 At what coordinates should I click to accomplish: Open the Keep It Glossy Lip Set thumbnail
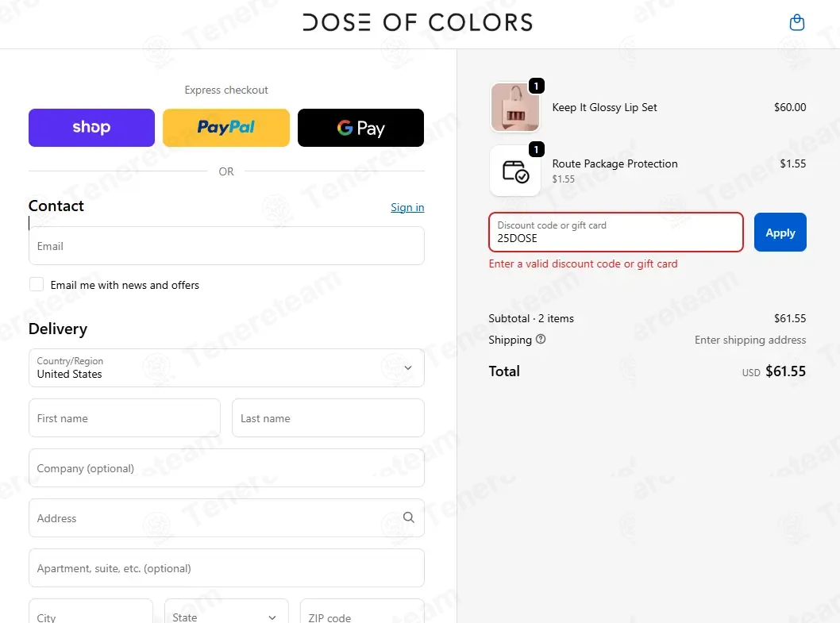[x=515, y=107]
